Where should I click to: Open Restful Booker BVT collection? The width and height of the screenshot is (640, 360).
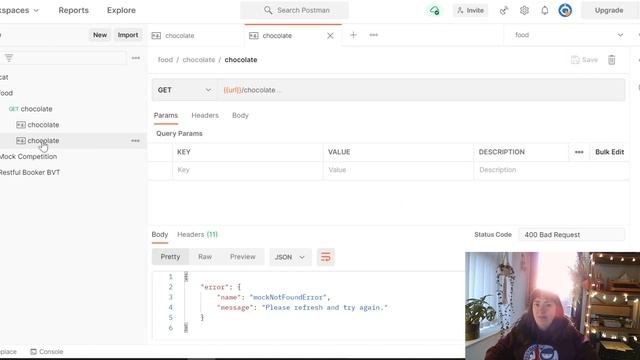point(29,173)
